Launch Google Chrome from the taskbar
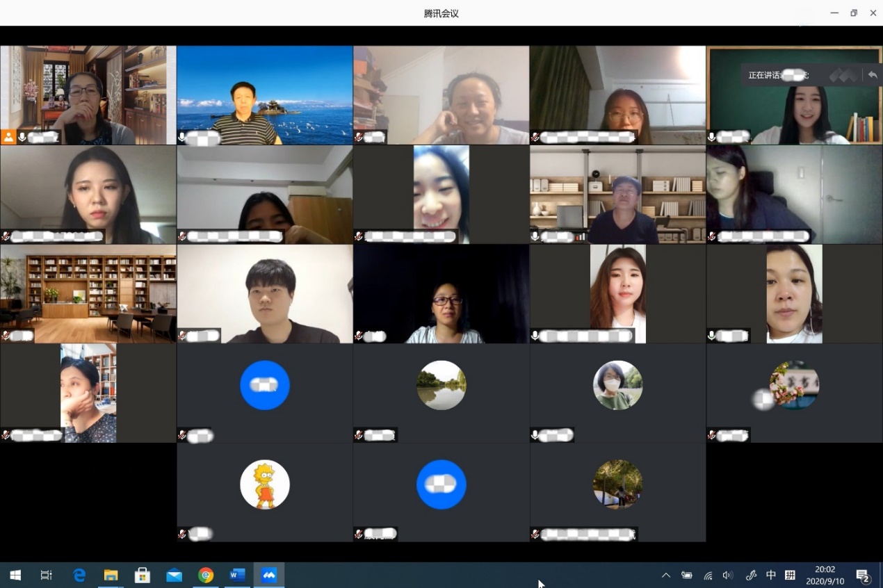 click(206, 575)
